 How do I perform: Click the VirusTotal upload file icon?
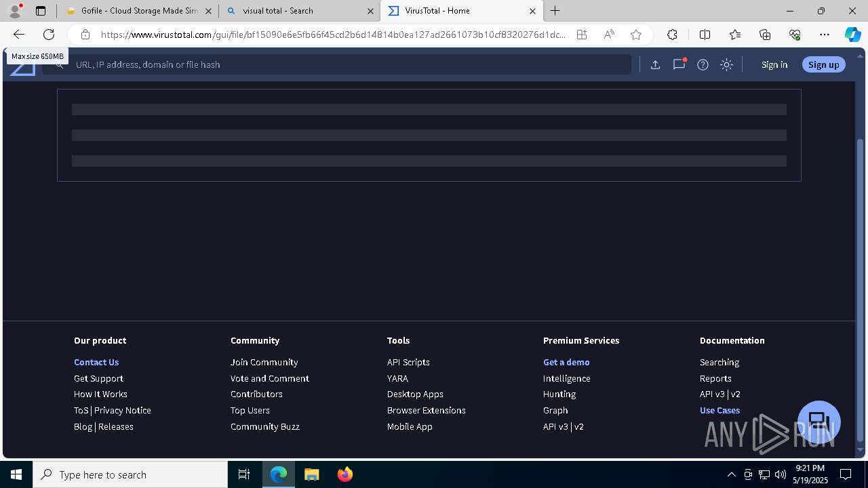click(x=655, y=64)
